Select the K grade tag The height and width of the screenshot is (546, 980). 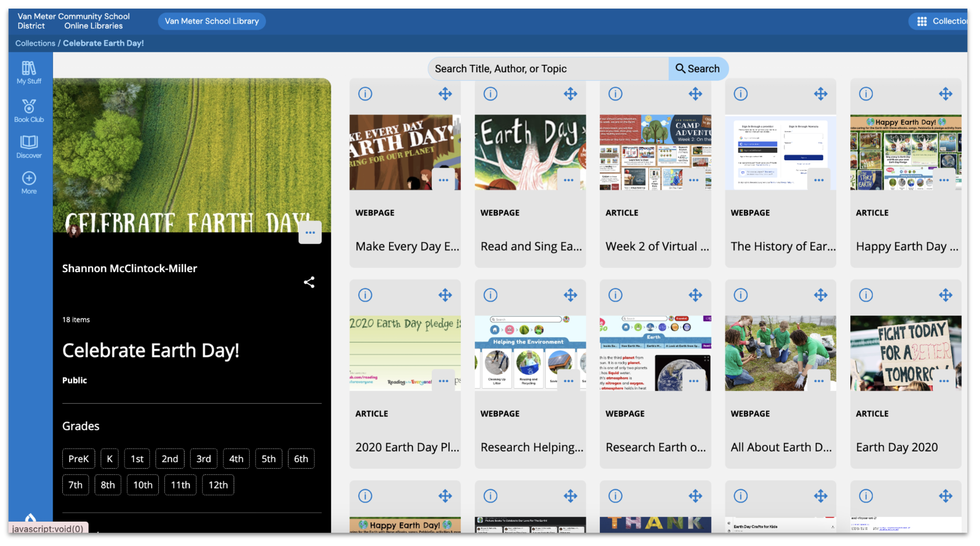tap(110, 458)
